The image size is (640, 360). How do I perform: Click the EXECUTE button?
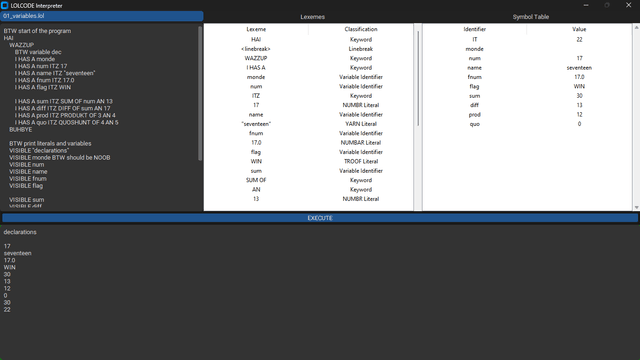pos(320,218)
